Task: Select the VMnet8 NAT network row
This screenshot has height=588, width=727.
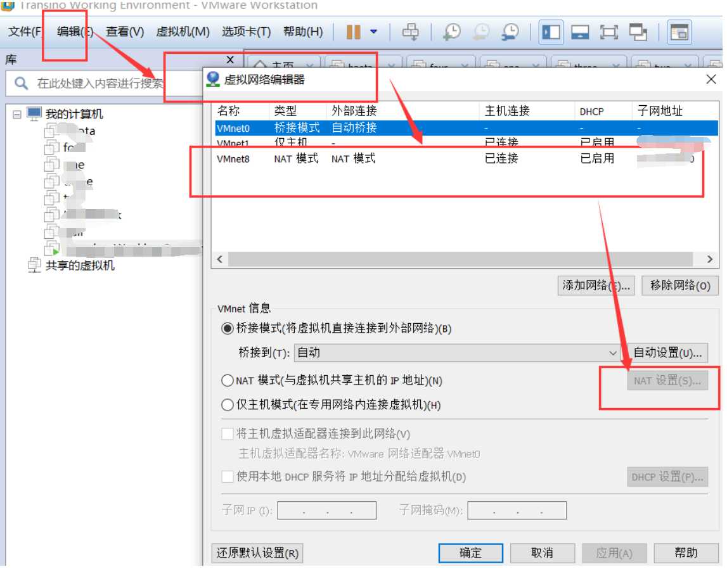Action: [x=466, y=159]
